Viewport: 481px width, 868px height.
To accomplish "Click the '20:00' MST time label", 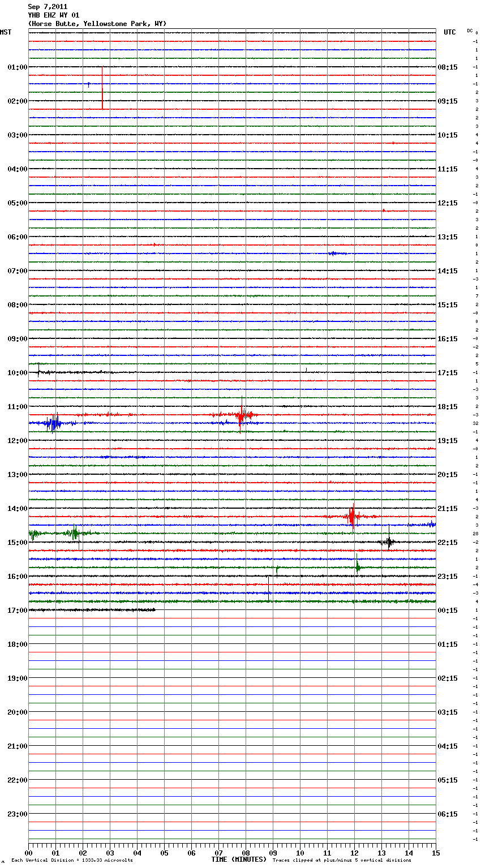I will [x=18, y=712].
